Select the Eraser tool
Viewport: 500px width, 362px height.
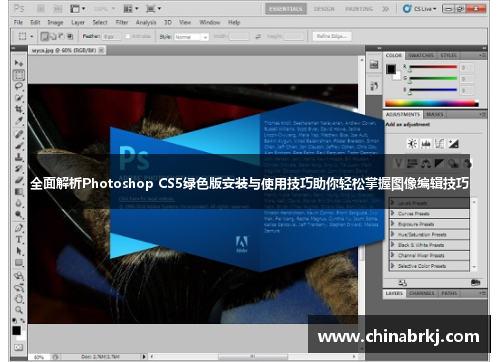pyautogui.click(x=19, y=180)
